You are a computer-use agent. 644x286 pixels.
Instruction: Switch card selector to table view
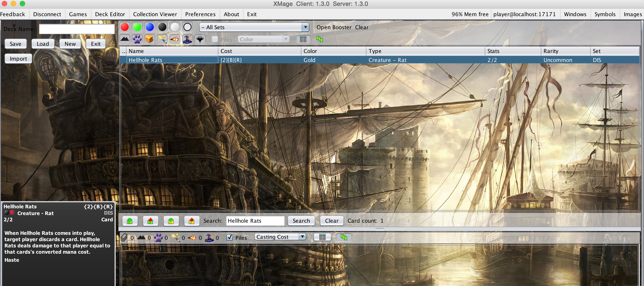pos(303,39)
